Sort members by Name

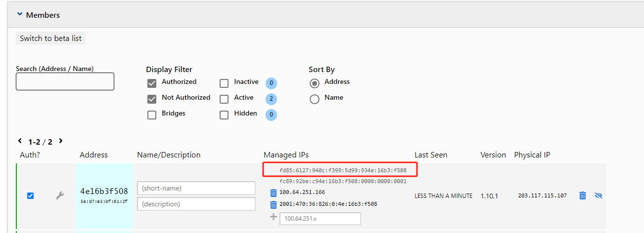coord(314,99)
